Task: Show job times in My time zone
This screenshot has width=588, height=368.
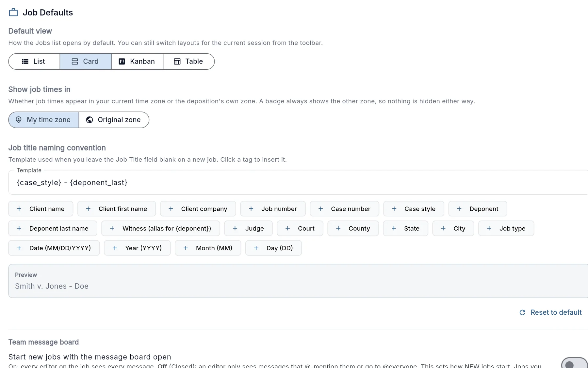Action: (x=43, y=120)
